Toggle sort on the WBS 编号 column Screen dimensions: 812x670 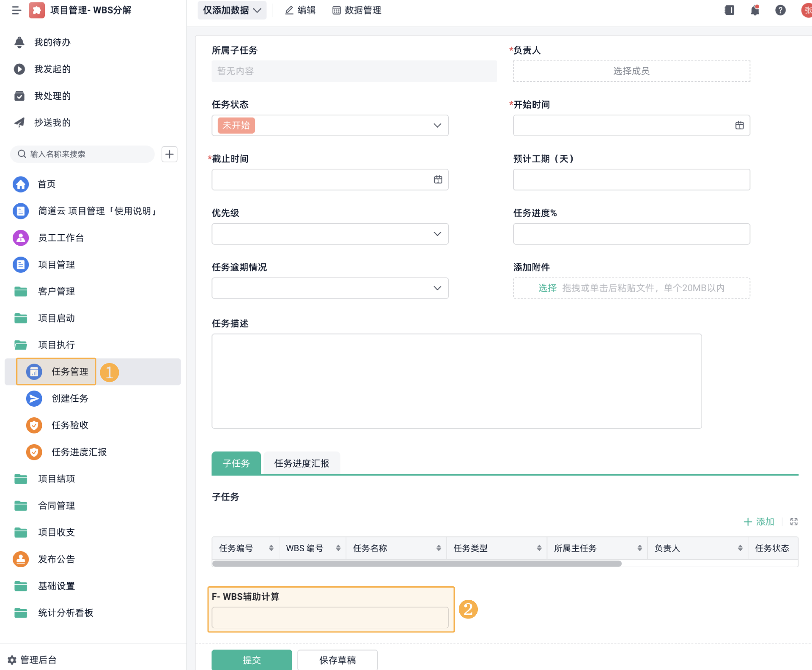pos(338,548)
